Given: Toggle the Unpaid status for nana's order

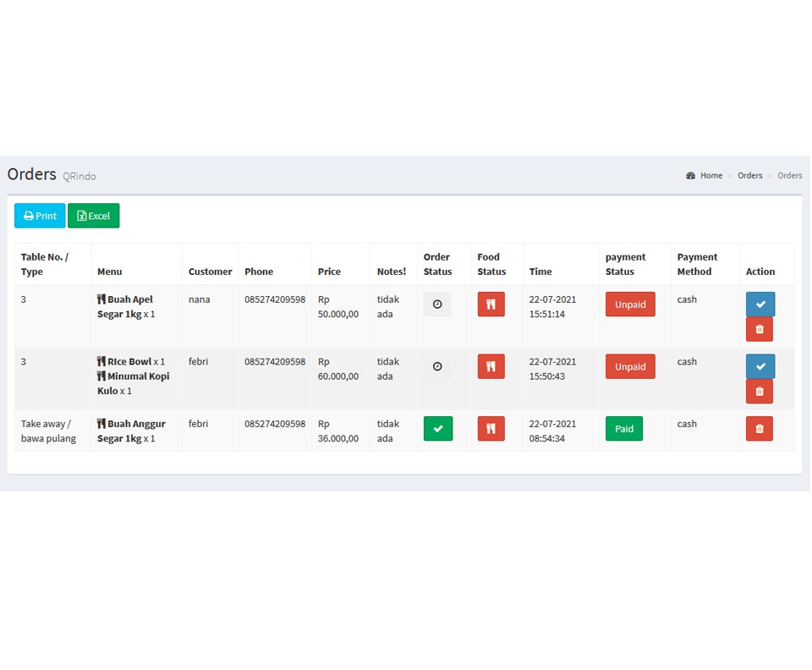Looking at the screenshot, I should pos(630,305).
